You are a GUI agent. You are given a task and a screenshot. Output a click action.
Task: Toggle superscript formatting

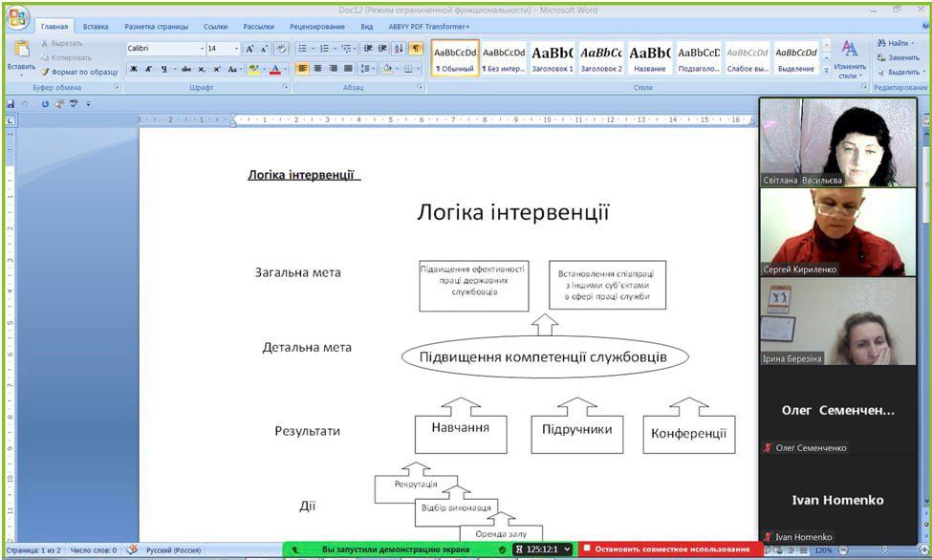[x=218, y=69]
